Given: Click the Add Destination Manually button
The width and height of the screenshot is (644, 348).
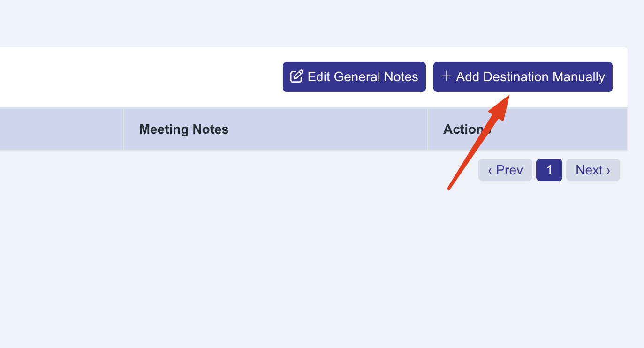Looking at the screenshot, I should pos(523,76).
